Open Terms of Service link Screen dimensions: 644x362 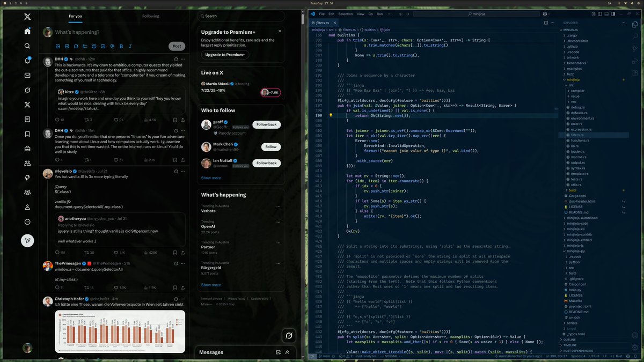(211, 299)
